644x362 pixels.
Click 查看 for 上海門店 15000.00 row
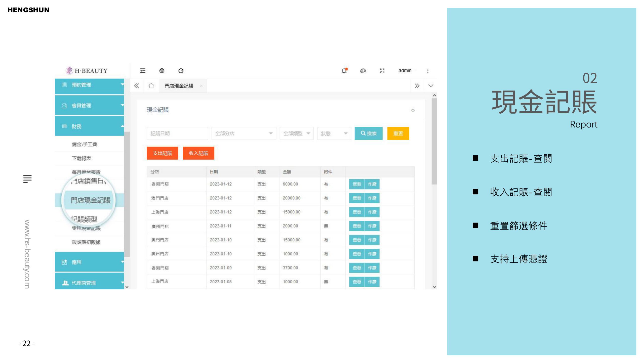click(x=357, y=212)
